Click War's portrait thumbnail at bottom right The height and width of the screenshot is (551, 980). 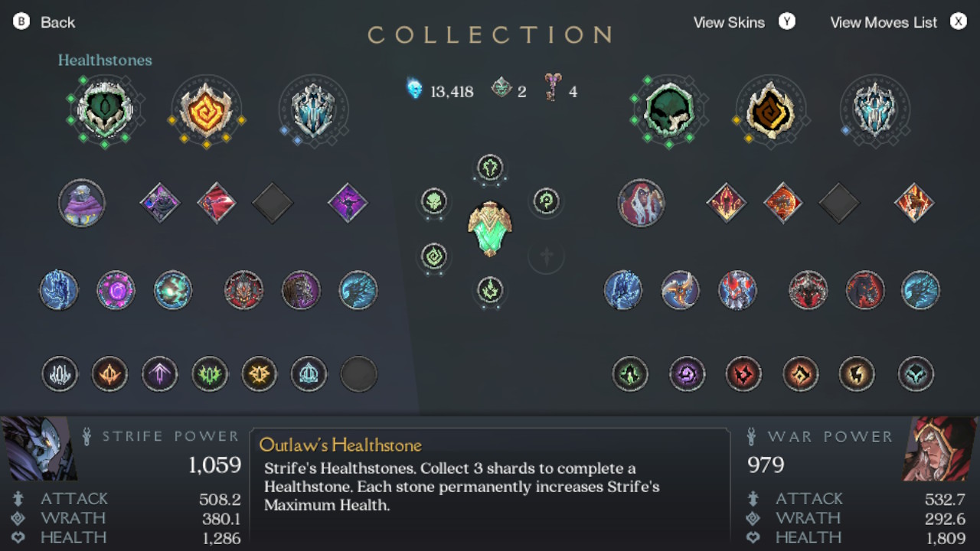[941, 448]
